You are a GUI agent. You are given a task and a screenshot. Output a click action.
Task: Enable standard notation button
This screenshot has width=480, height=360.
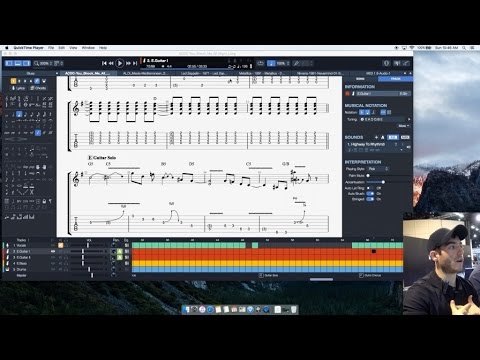(x=361, y=112)
